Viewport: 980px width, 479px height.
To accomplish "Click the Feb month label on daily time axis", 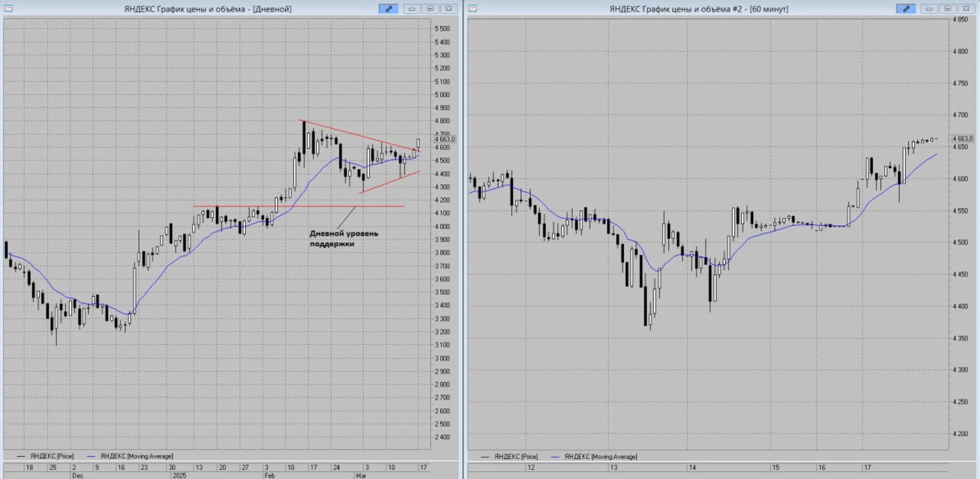I will 269,476.
